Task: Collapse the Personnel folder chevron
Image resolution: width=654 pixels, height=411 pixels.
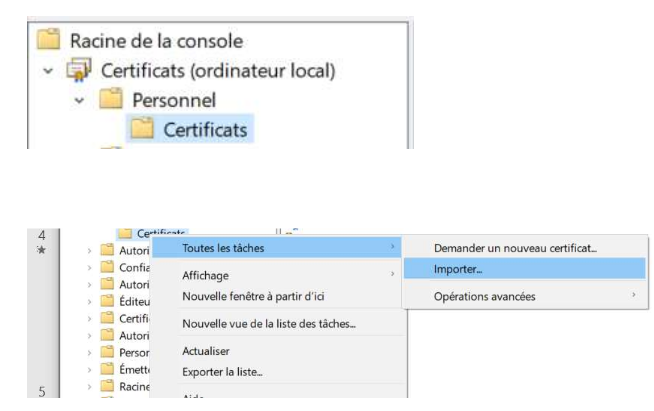Action: click(x=80, y=100)
